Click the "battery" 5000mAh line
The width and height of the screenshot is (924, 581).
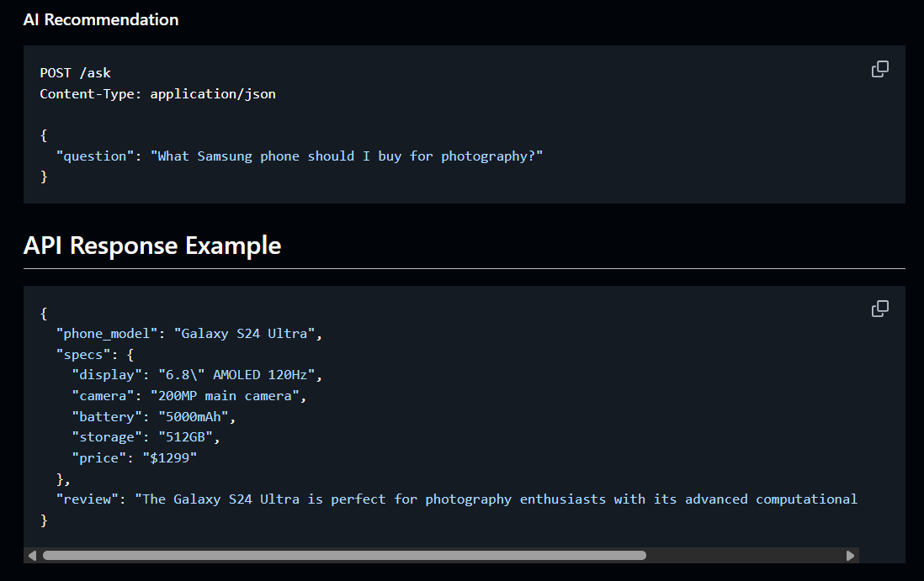coord(154,417)
